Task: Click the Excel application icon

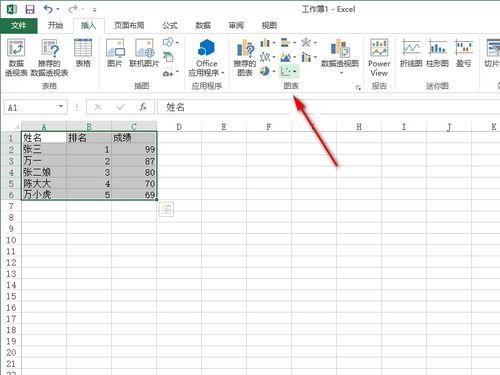Action: point(12,9)
